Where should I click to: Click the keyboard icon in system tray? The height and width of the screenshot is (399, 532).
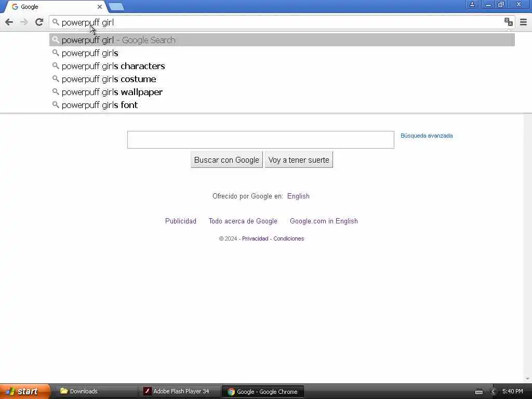(x=478, y=392)
